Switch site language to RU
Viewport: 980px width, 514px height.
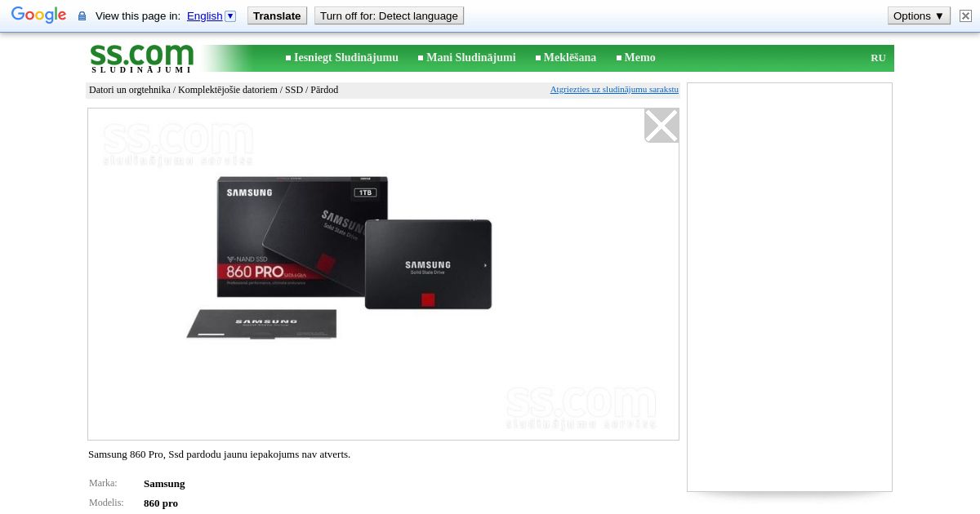(878, 58)
